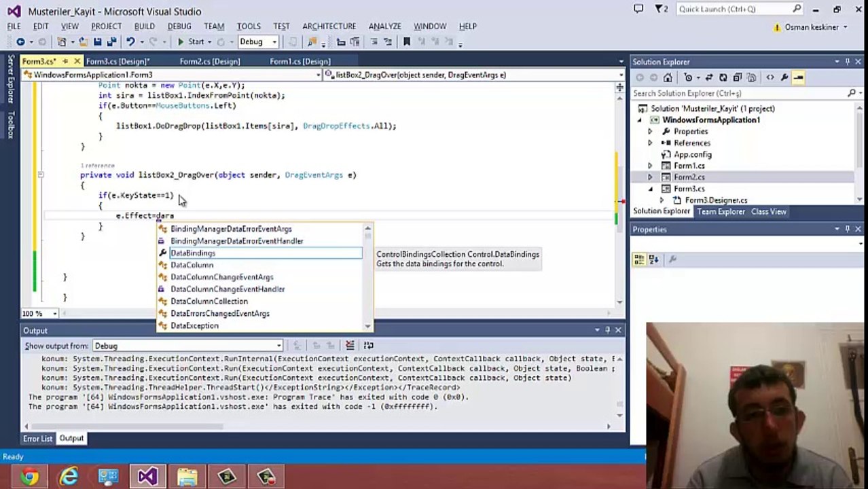Click the New Project toolbar icon
Viewport: 868px width, 489px height.
pos(62,42)
